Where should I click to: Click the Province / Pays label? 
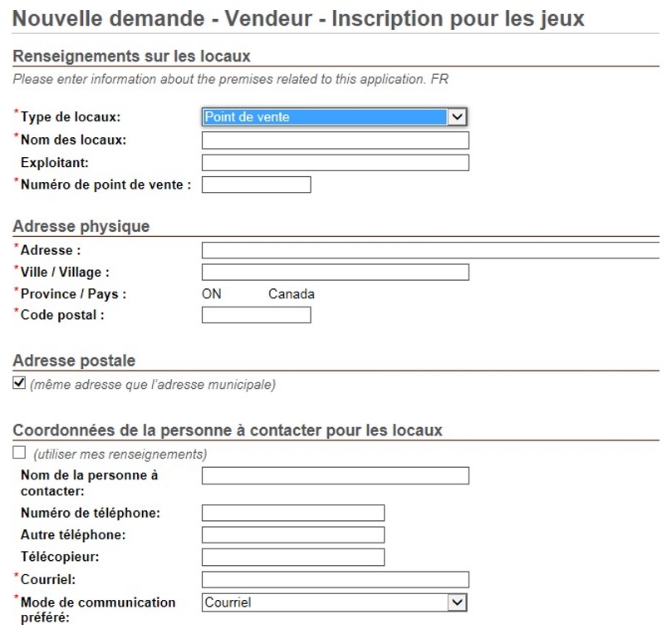(x=73, y=294)
